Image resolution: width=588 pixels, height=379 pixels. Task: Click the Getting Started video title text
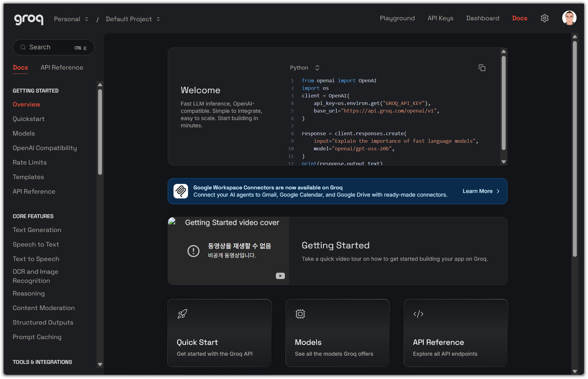coord(335,245)
